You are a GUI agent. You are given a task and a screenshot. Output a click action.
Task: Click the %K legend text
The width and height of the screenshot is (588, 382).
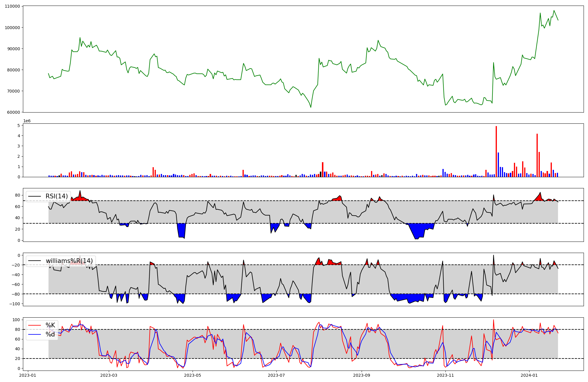point(50,325)
